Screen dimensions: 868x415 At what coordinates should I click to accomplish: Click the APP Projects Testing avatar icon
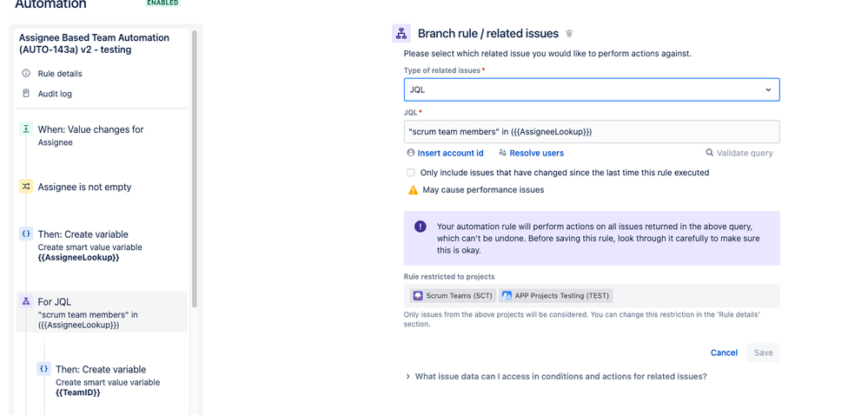507,295
